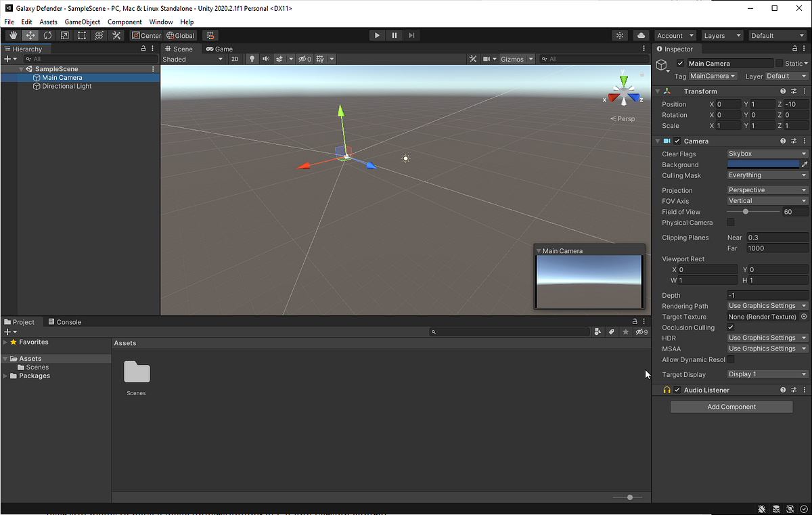Select the Hand tool for panning

pyautogui.click(x=12, y=35)
